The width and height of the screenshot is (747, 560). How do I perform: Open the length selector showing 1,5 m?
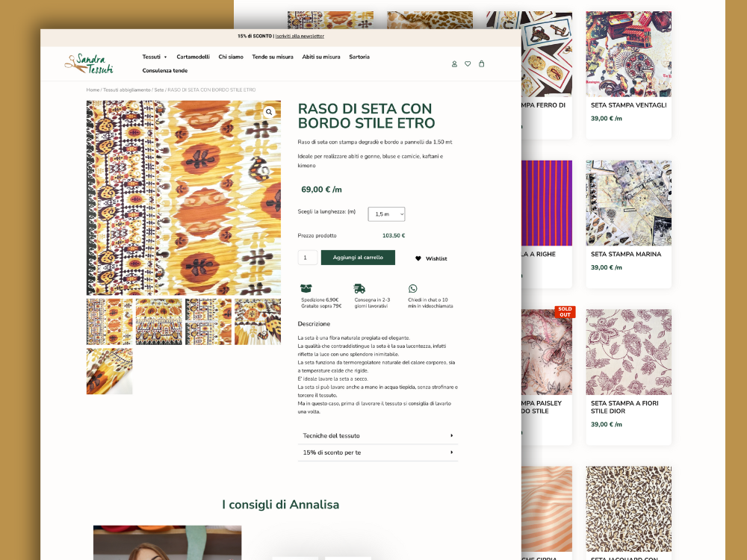[x=386, y=214]
